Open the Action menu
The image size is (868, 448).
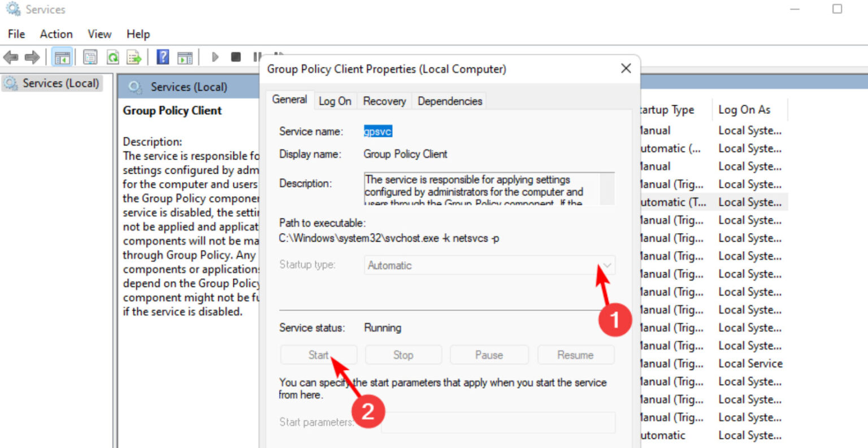55,34
